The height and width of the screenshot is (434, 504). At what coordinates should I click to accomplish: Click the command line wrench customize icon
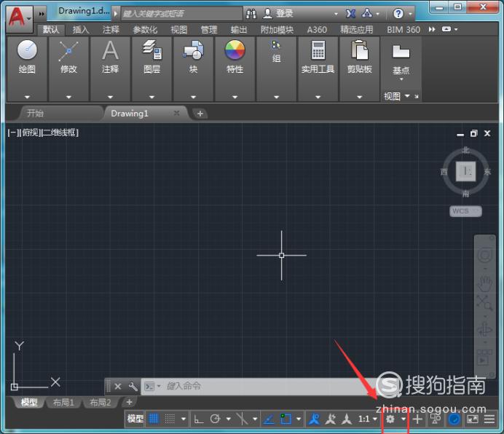(133, 386)
